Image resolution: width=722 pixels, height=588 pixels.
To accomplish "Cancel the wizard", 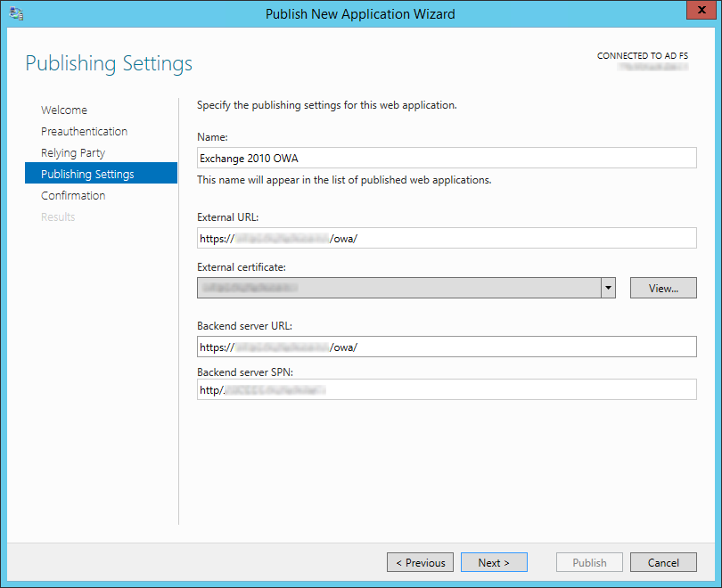I will pos(663,562).
